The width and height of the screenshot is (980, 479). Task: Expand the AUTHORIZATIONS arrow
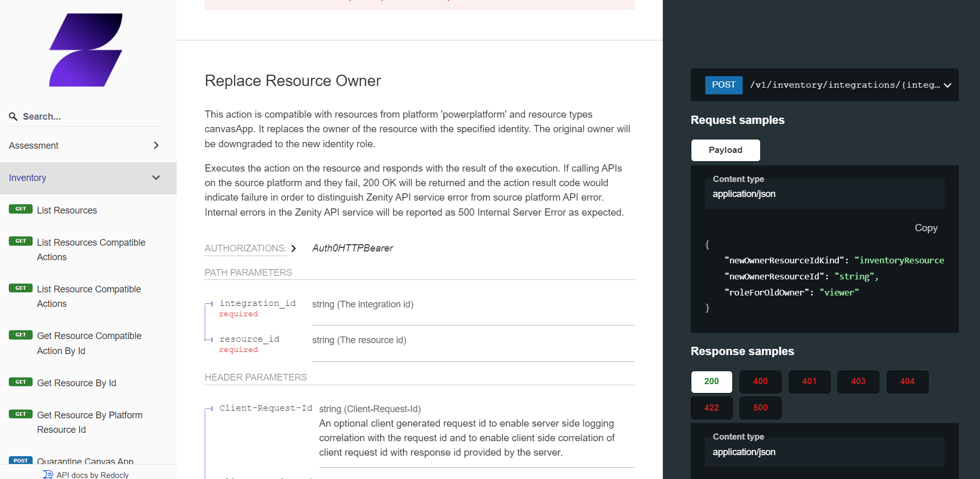(x=294, y=248)
